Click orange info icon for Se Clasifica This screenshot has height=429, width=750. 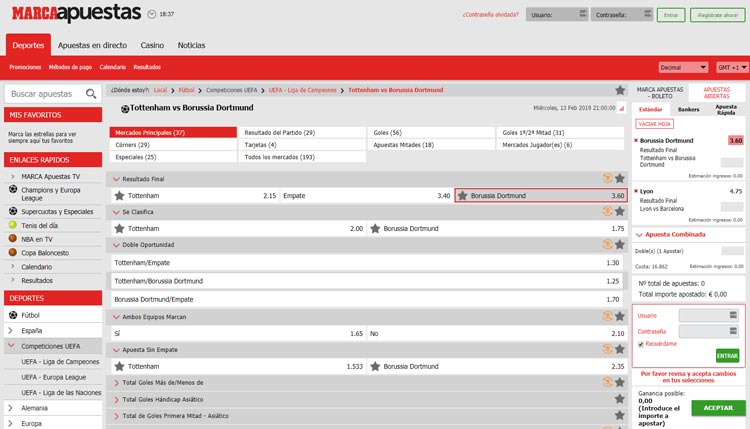point(607,211)
